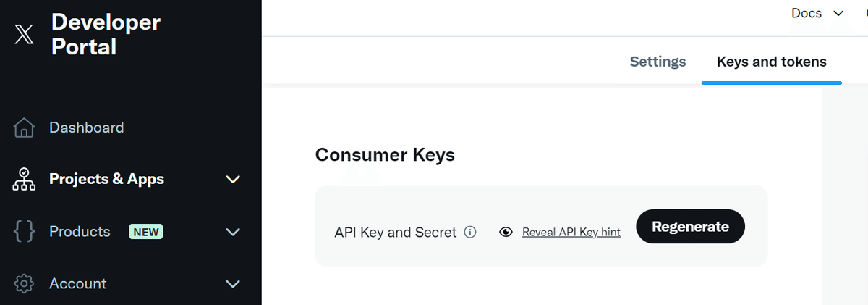Click the Reveal API Key hint link
The width and height of the screenshot is (868, 305).
571,232
